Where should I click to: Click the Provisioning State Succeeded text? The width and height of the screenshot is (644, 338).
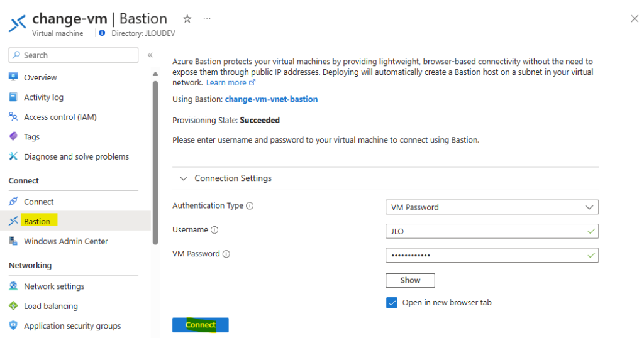[x=260, y=120]
